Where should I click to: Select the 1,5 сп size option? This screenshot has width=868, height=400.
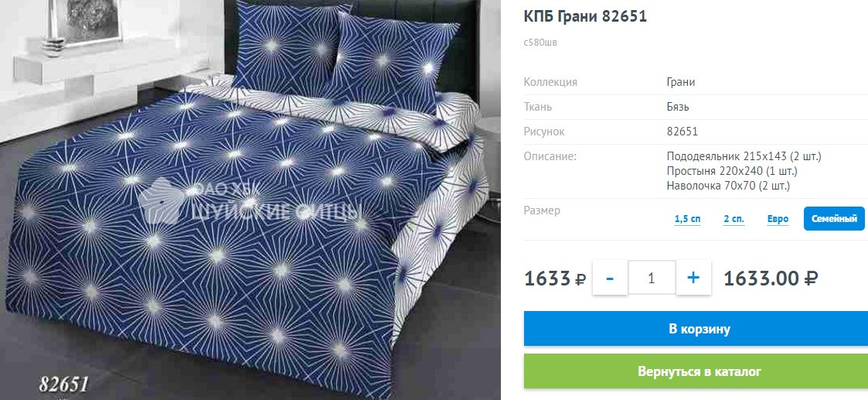(x=687, y=220)
